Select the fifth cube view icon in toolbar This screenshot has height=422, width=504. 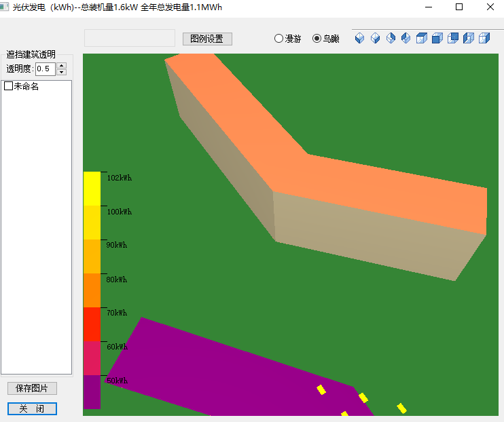click(x=422, y=39)
